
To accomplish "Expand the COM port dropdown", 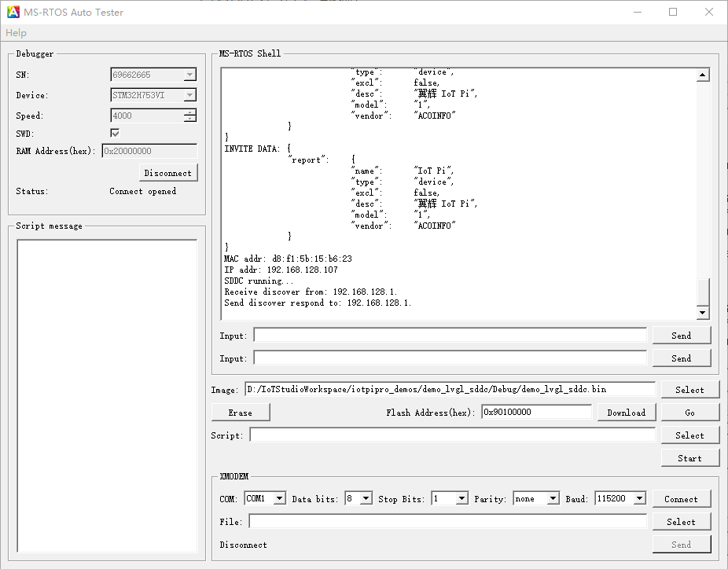I will pyautogui.click(x=279, y=498).
